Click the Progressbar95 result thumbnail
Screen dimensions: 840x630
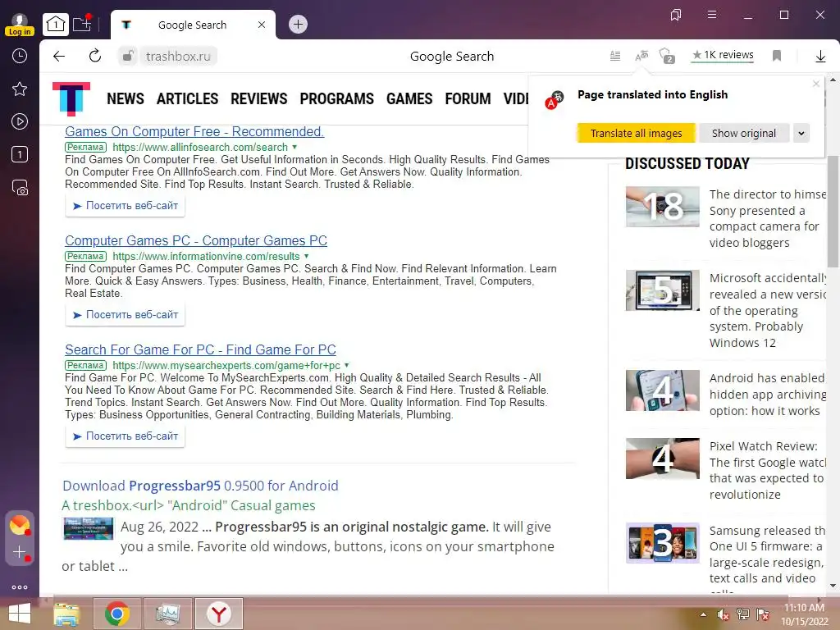(x=89, y=529)
